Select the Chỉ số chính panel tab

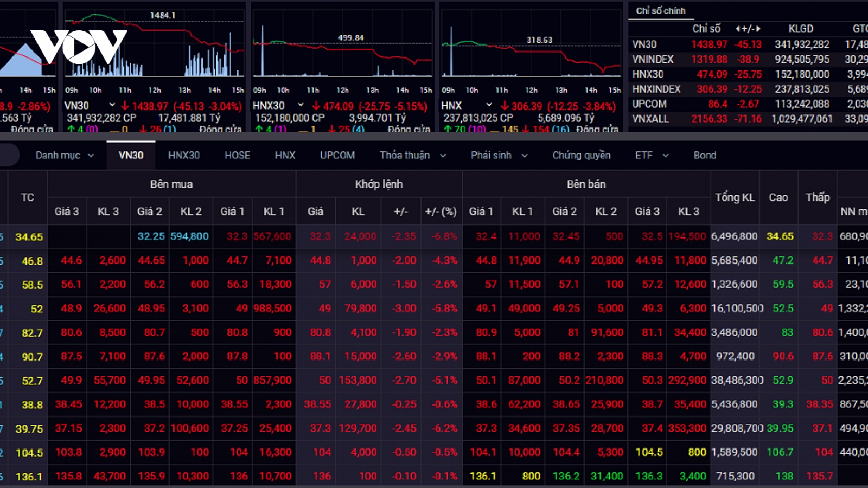point(661,11)
